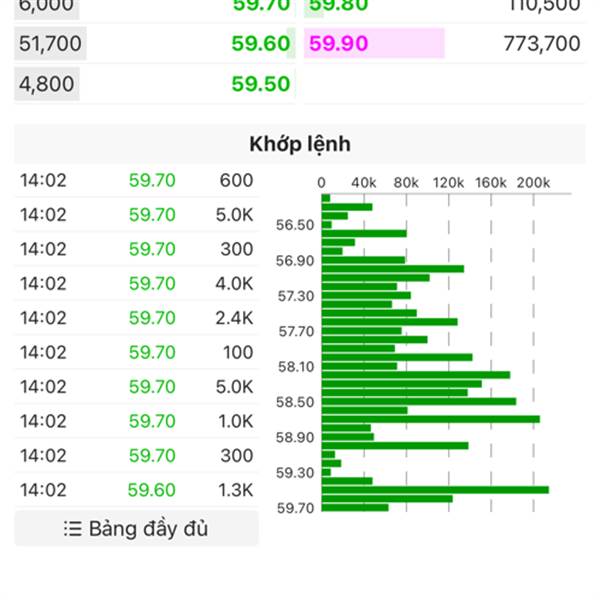Click the list icon beside Bảng đầy đủ
This screenshot has height=600, width=600.
(x=72, y=528)
